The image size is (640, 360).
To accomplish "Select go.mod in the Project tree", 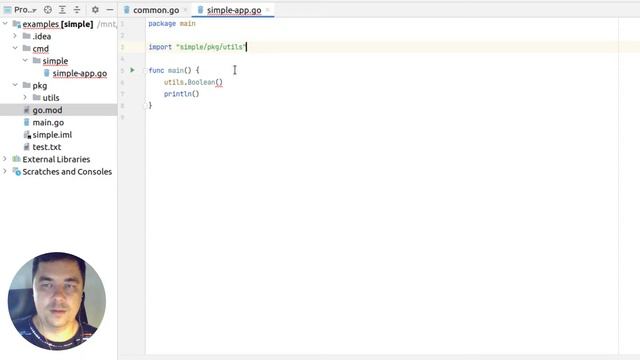I will pos(47,110).
